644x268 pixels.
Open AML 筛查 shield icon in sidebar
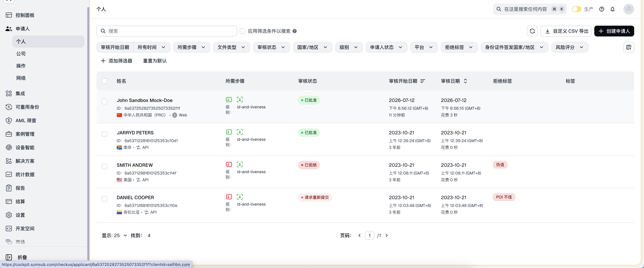pos(9,120)
